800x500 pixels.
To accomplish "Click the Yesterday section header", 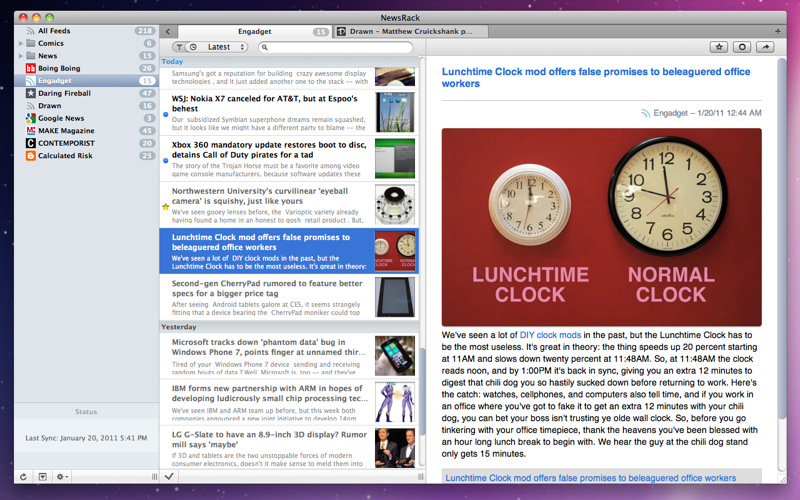I will pos(289,327).
